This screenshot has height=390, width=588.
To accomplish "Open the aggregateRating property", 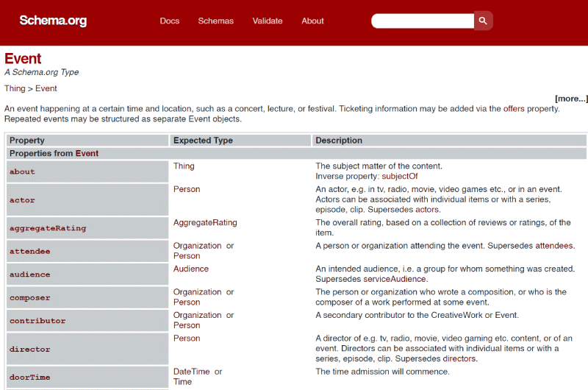I will point(48,228).
